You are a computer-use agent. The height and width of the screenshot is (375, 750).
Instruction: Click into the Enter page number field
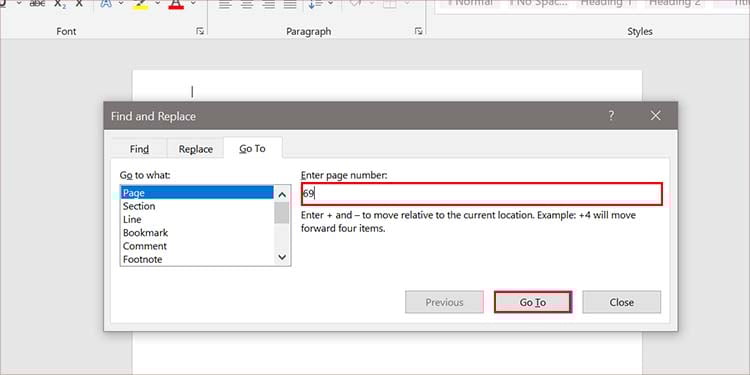[482, 194]
